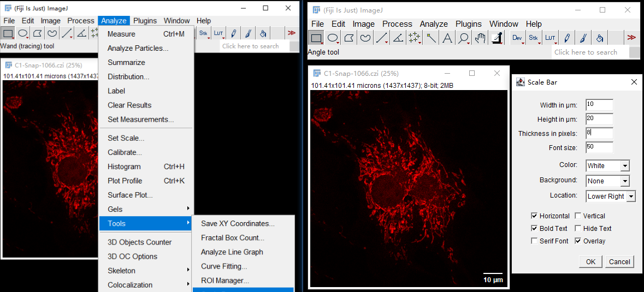Viewport: 644px width, 292px height.
Task: Choose Plot Profile menu entry
Action: pyautogui.click(x=145, y=181)
